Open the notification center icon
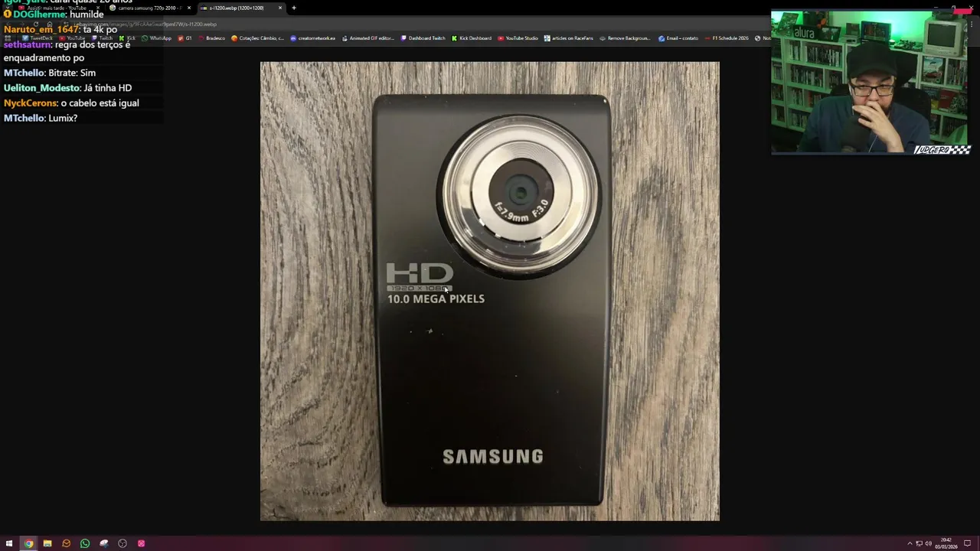The image size is (980, 551). click(967, 543)
